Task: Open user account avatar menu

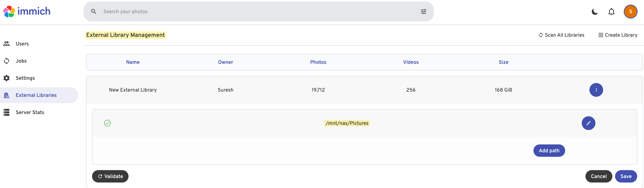Action: (630, 12)
